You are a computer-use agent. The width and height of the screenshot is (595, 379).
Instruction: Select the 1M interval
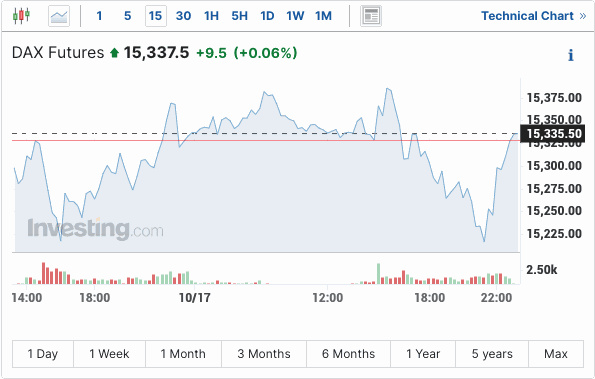pyautogui.click(x=323, y=16)
